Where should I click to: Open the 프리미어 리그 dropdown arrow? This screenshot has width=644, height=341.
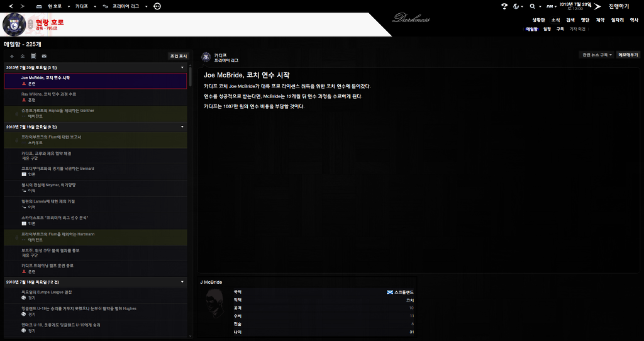(146, 6)
